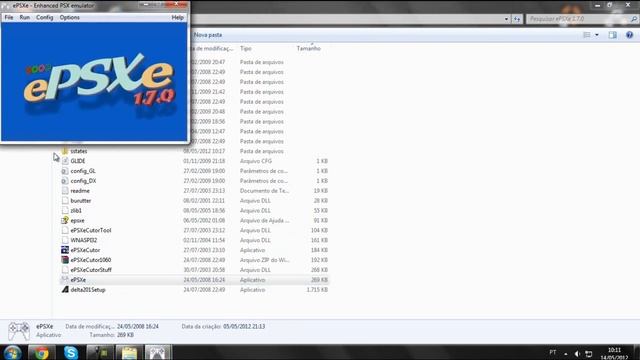Select the ePSXeCutorStuff file icon
640x360 pixels.
(x=65, y=270)
